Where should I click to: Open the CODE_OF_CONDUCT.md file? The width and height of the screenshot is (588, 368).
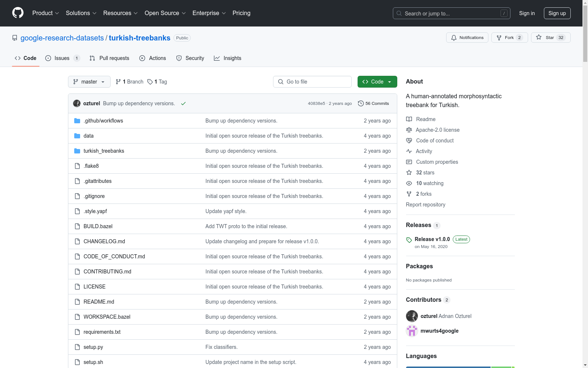(114, 256)
